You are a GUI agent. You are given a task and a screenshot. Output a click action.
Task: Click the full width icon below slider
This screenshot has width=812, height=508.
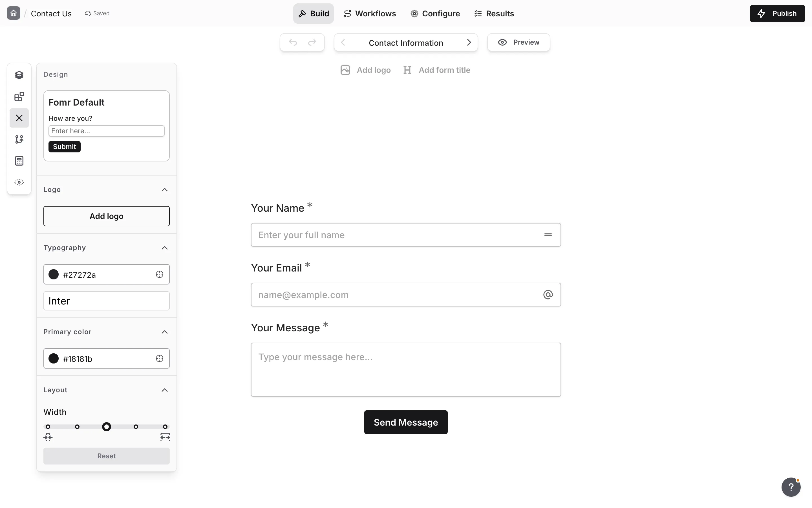coord(165,437)
